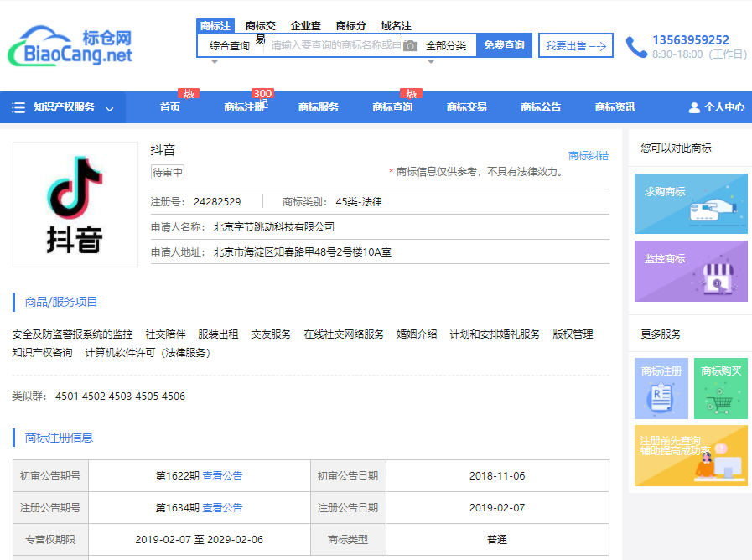Viewport: 752px width, 560px height.
Task: Open the 求购商标 banner
Action: click(691, 204)
